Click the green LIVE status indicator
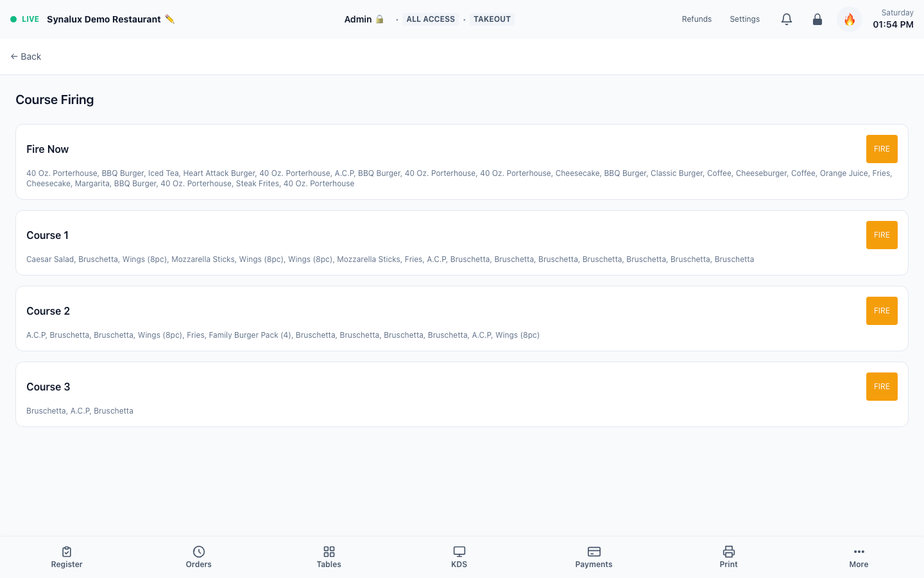 click(25, 19)
